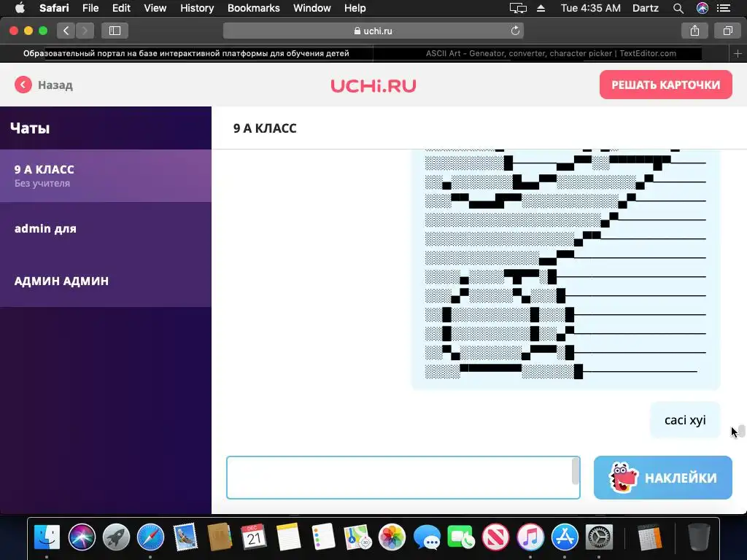747x560 pixels.
Task: Select the admin для chat
Action: pos(106,228)
